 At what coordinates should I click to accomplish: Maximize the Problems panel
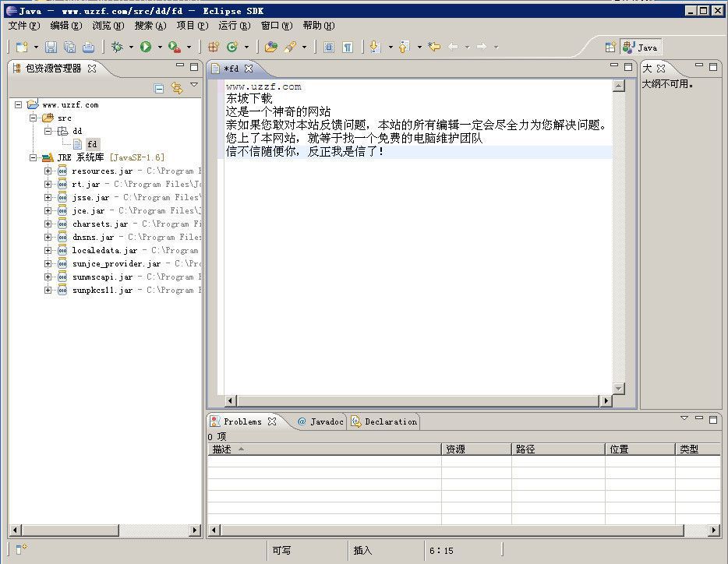coord(713,419)
